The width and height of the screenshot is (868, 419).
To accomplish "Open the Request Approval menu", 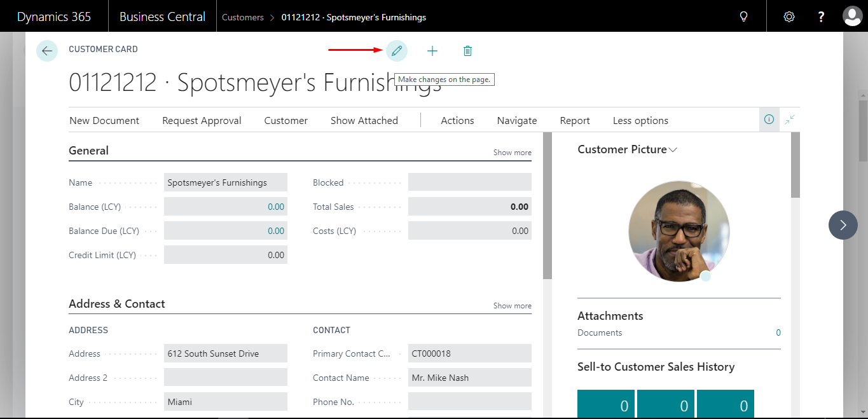I will pos(202,121).
